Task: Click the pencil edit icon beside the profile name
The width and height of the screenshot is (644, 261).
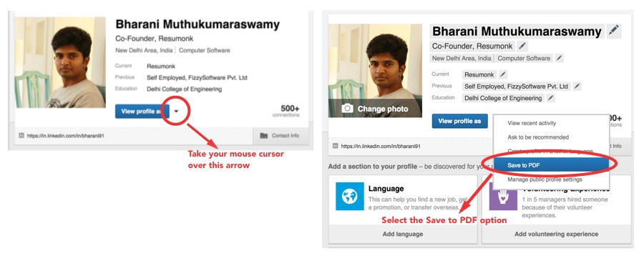Action: click(x=614, y=31)
